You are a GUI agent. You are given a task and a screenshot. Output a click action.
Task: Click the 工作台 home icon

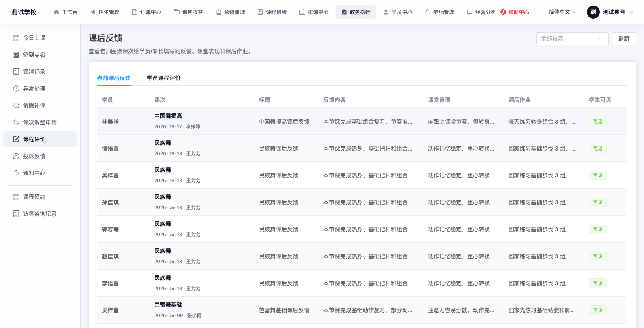56,12
